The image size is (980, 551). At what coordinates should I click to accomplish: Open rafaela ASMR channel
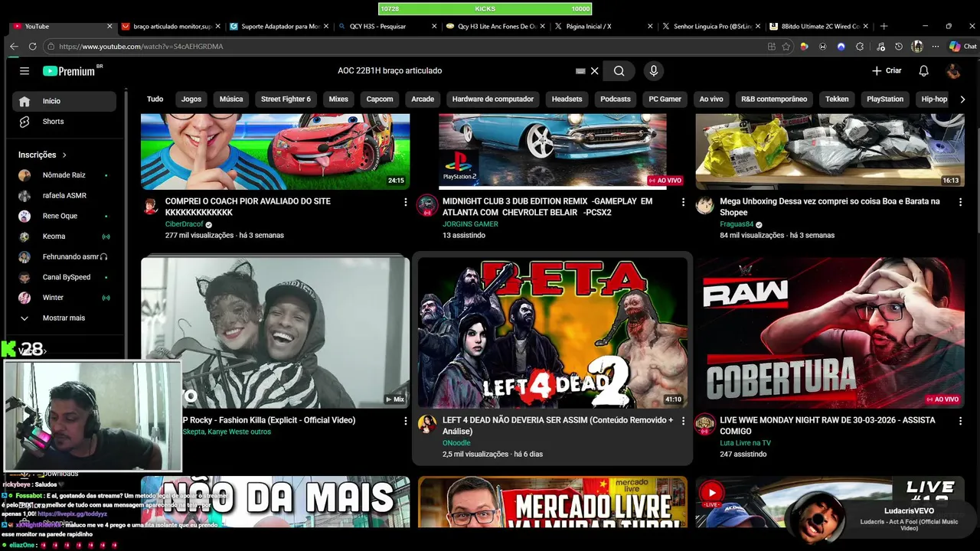(64, 195)
